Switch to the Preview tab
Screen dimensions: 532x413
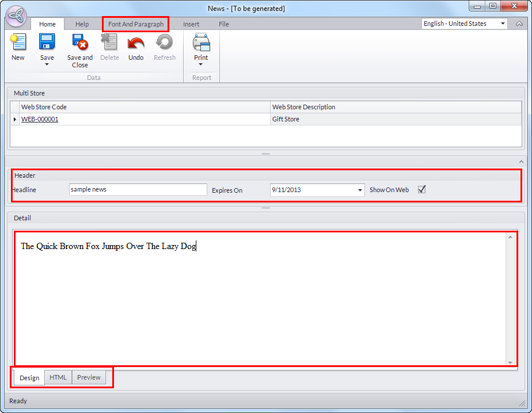pyautogui.click(x=89, y=377)
